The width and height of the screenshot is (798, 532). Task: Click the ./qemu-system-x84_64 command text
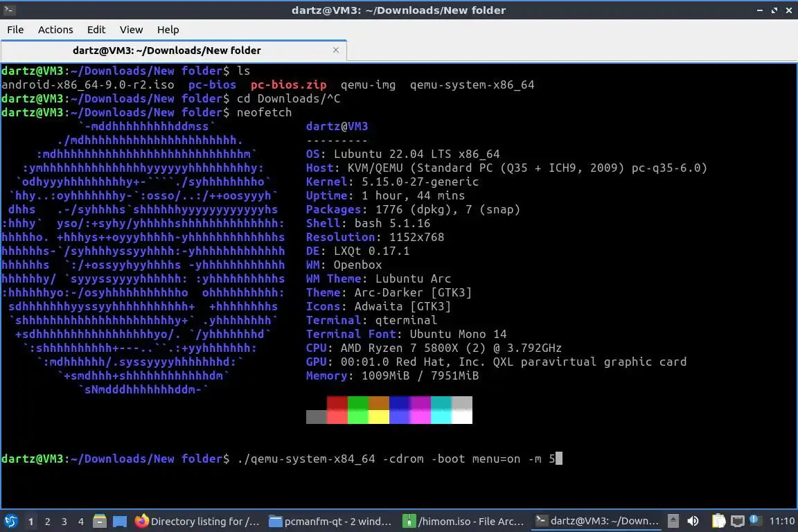306,459
